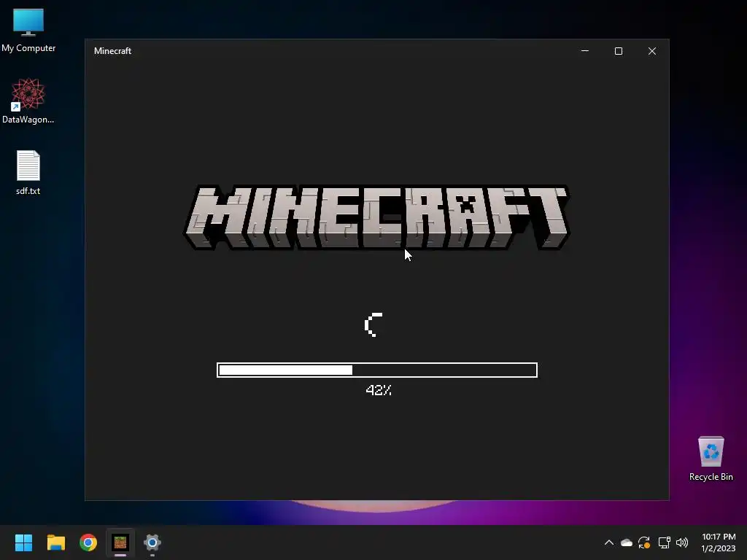
Task: Click the Minecraft taskbar icon
Action: (x=120, y=542)
